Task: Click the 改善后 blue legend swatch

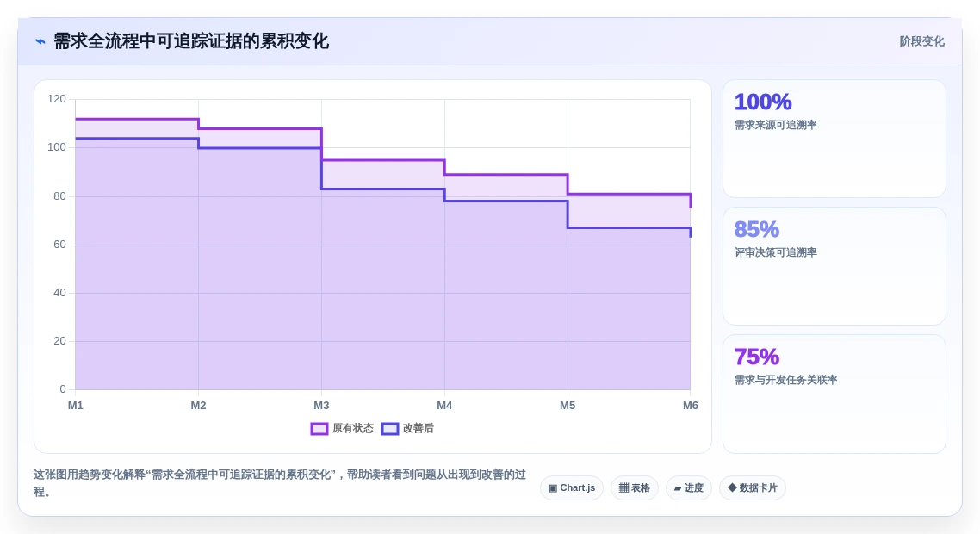Action: tap(390, 429)
